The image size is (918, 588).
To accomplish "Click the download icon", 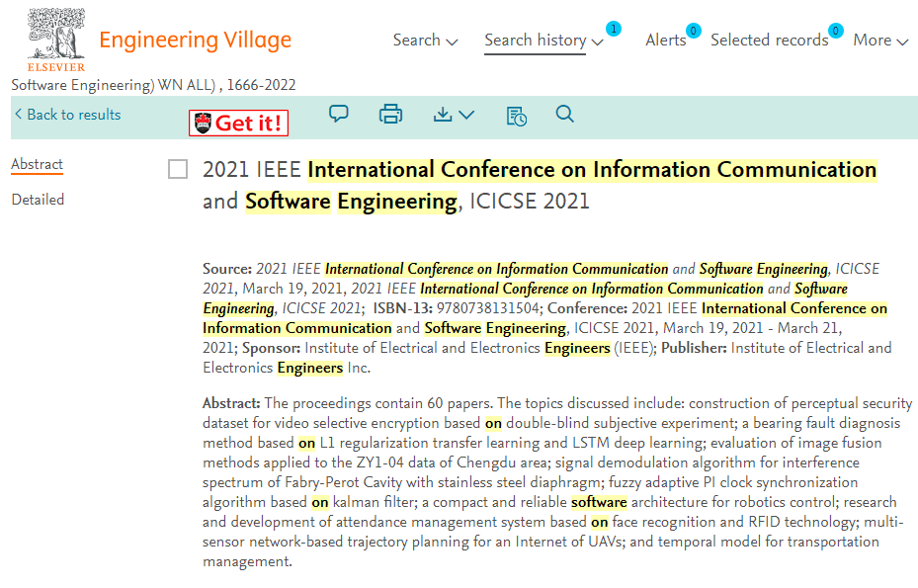I will [443, 114].
